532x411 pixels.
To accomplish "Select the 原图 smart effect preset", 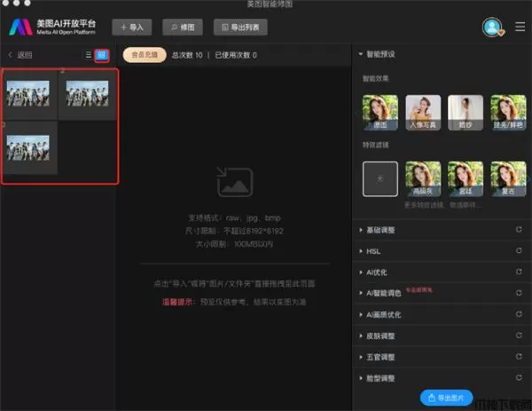I will pyautogui.click(x=380, y=113).
